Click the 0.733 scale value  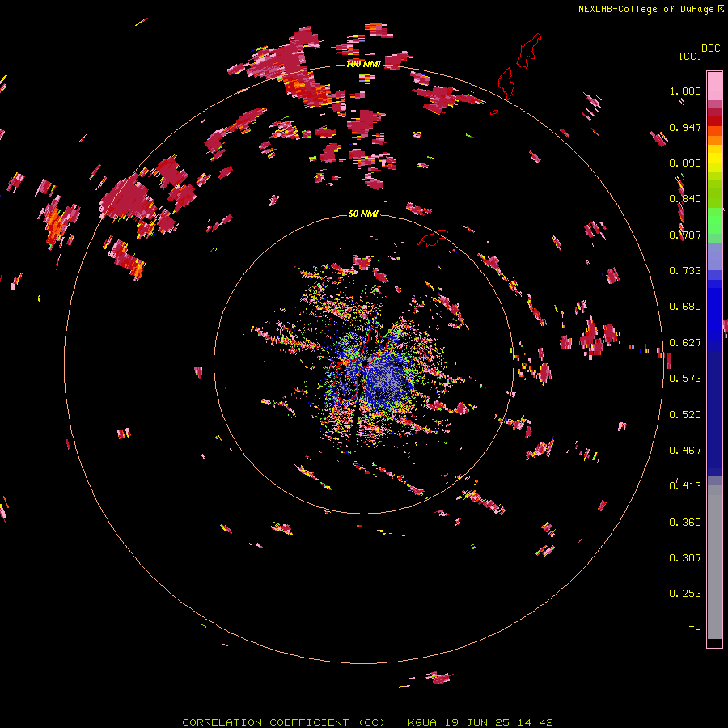685,271
